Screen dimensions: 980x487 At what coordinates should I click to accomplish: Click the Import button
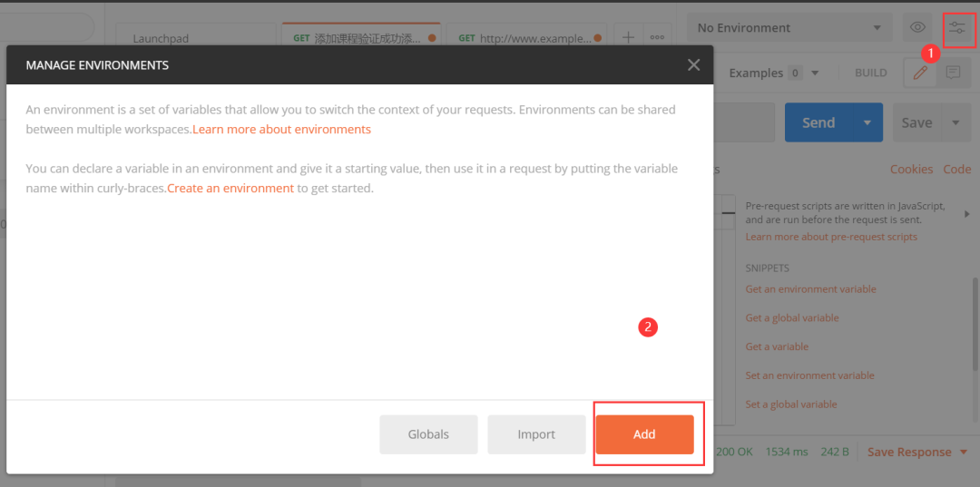pos(536,434)
